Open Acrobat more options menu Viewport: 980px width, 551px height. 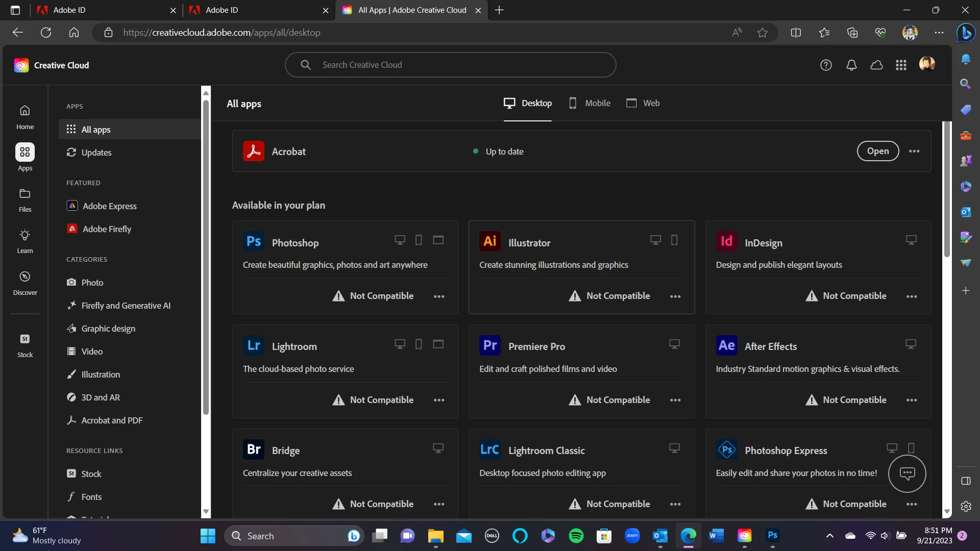click(914, 152)
